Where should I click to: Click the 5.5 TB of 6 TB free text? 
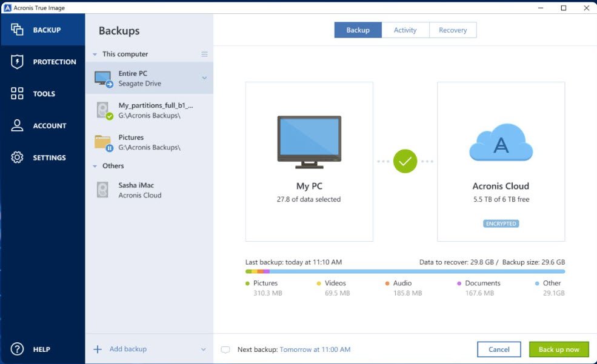click(501, 199)
